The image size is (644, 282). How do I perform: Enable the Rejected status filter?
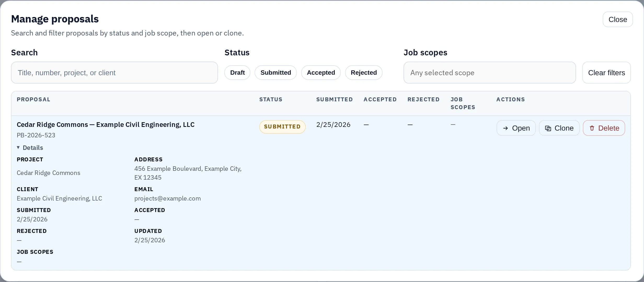(x=364, y=72)
